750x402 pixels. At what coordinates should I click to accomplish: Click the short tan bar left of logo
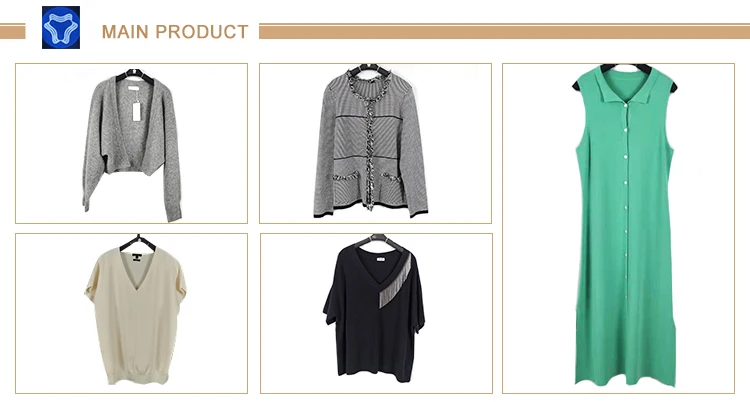pyautogui.click(x=12, y=32)
